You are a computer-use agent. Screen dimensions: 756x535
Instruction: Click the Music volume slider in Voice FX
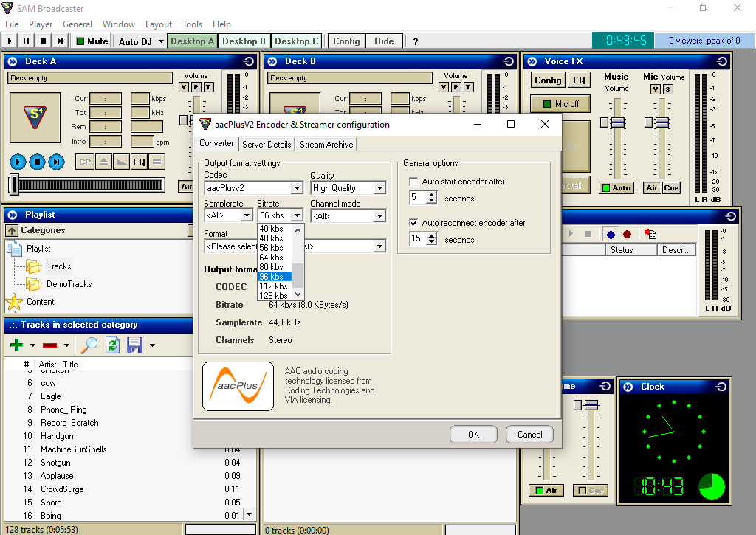[616, 122]
